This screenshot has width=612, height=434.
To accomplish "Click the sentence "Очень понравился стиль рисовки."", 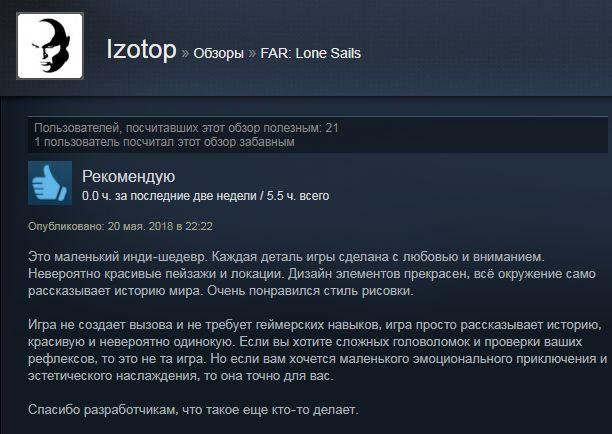I will [x=310, y=291].
